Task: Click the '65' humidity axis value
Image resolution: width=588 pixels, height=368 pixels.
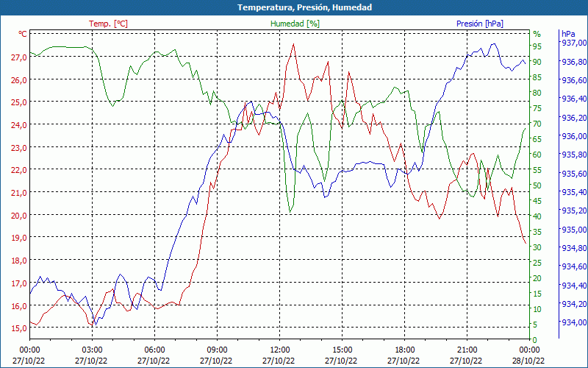Action: click(x=537, y=139)
